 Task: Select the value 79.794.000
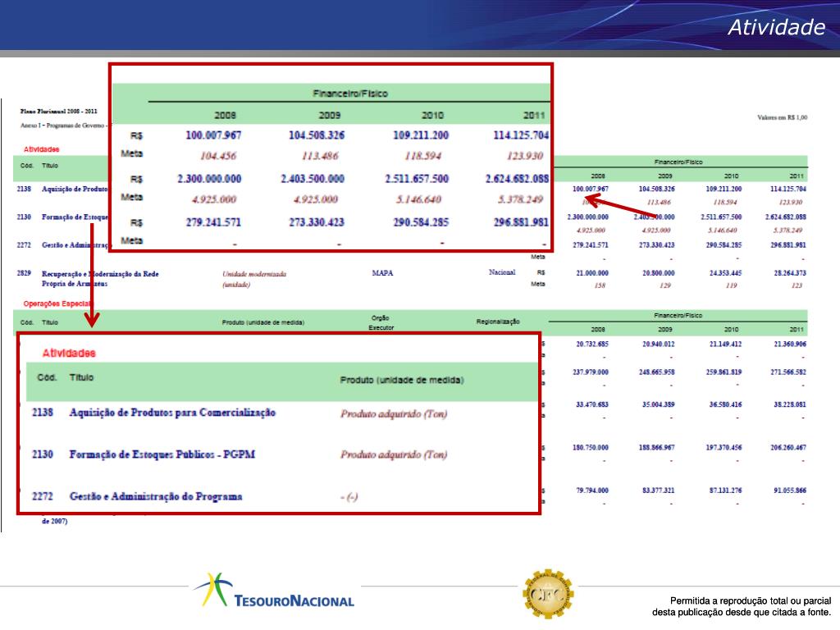point(592,491)
